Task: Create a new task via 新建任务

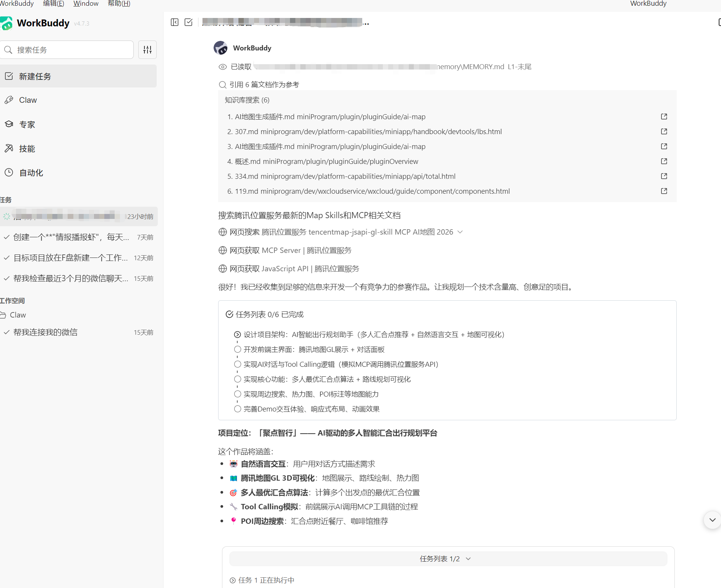Action: click(x=35, y=76)
